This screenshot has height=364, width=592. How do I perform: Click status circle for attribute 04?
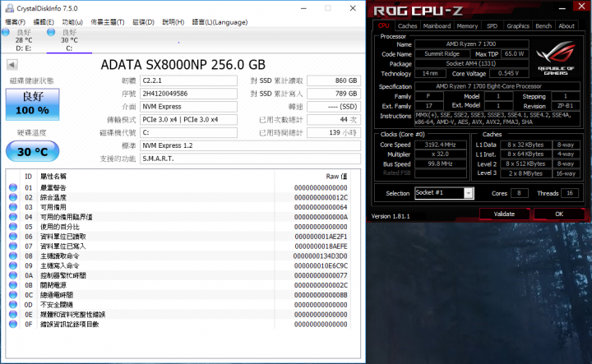click(13, 217)
